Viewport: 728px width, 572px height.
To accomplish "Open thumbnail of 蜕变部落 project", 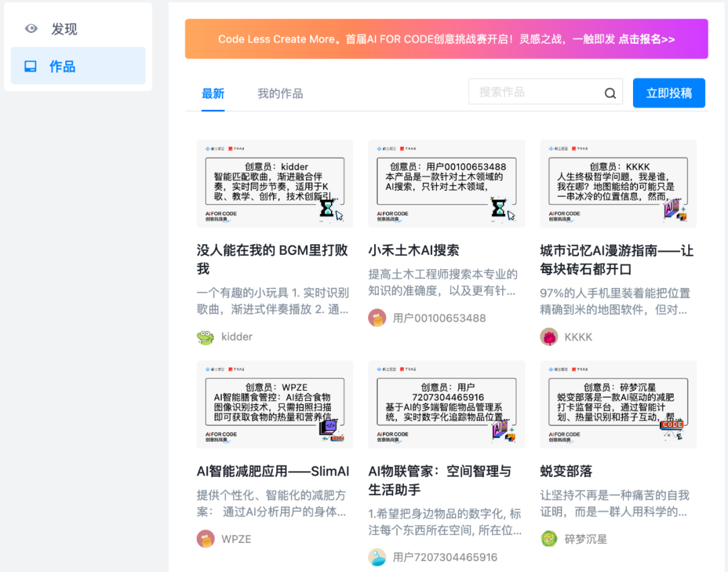I will [x=618, y=404].
